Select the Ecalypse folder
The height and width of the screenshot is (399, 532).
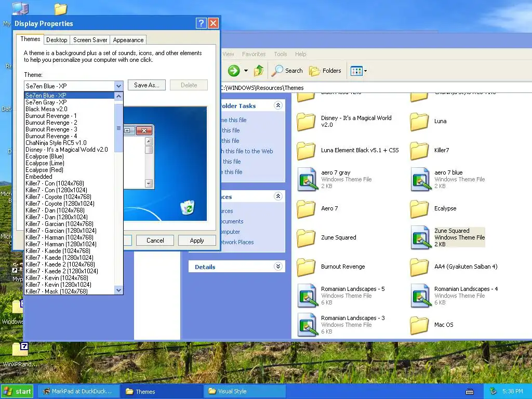(433, 208)
